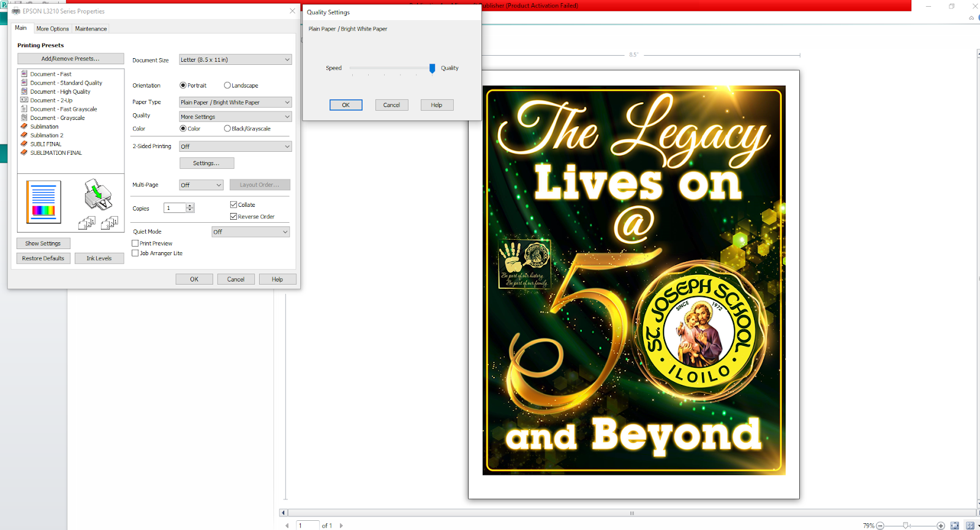Viewport: 980px width, 530px height.
Task: Decrease copies with the down stepper arrow
Action: (190, 211)
